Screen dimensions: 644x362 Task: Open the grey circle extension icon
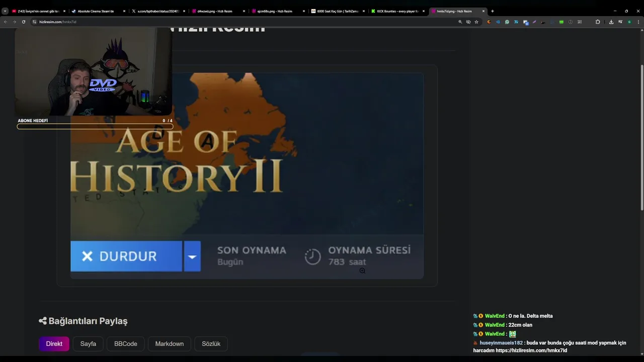click(x=571, y=22)
